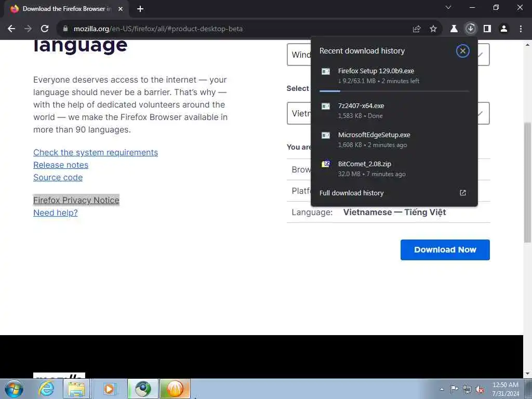Screen dimensions: 532x399
Task: Open Chrome Labs flask icon
Action: tap(454, 29)
